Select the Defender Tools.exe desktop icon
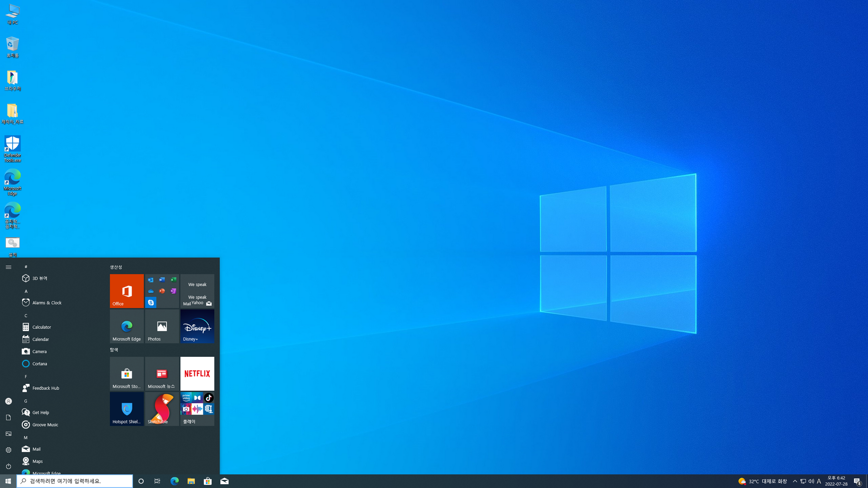Viewport: 868px width, 488px height. click(x=13, y=149)
